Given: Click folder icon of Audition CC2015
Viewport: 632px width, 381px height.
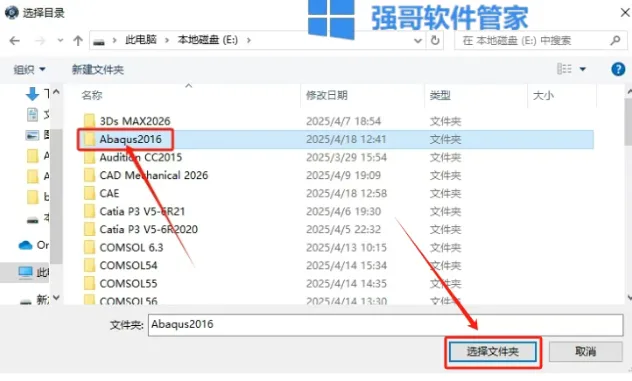Looking at the screenshot, I should [x=89, y=158].
